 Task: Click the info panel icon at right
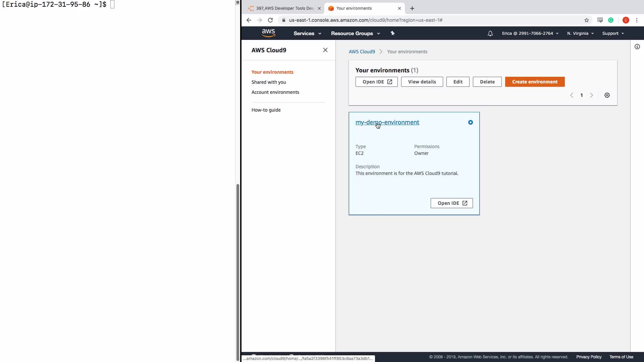[x=637, y=47]
